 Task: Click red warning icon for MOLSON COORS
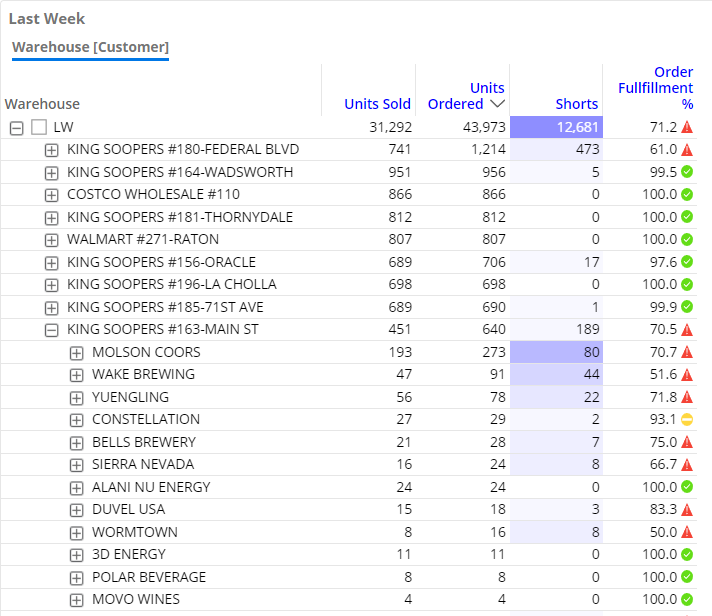tap(687, 352)
